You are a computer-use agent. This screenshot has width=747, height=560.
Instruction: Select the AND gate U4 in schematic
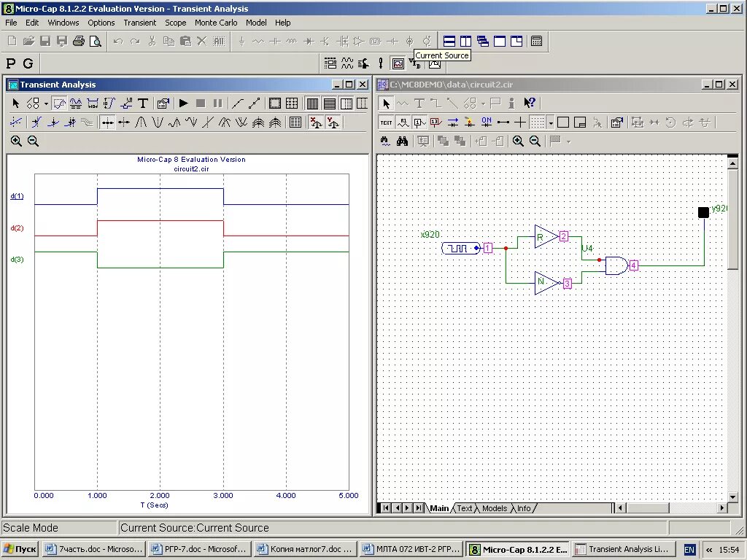pos(616,265)
